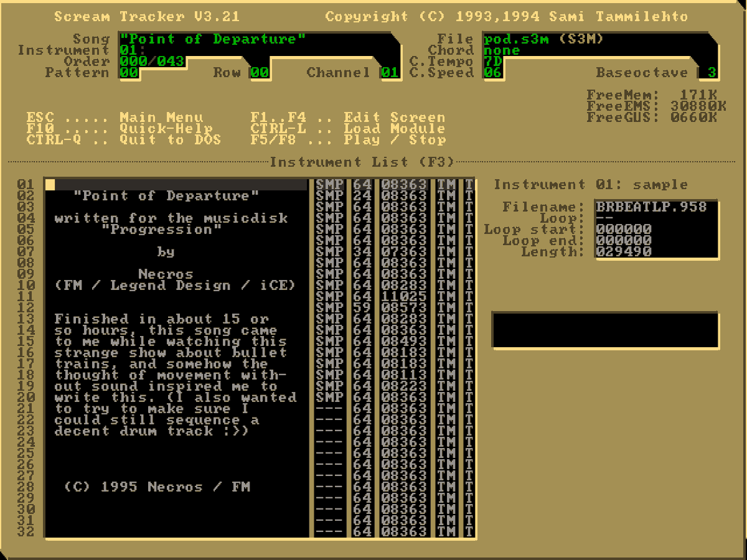
Task: Select the highlighted instrument 01 name slot
Action: pyautogui.click(x=176, y=185)
